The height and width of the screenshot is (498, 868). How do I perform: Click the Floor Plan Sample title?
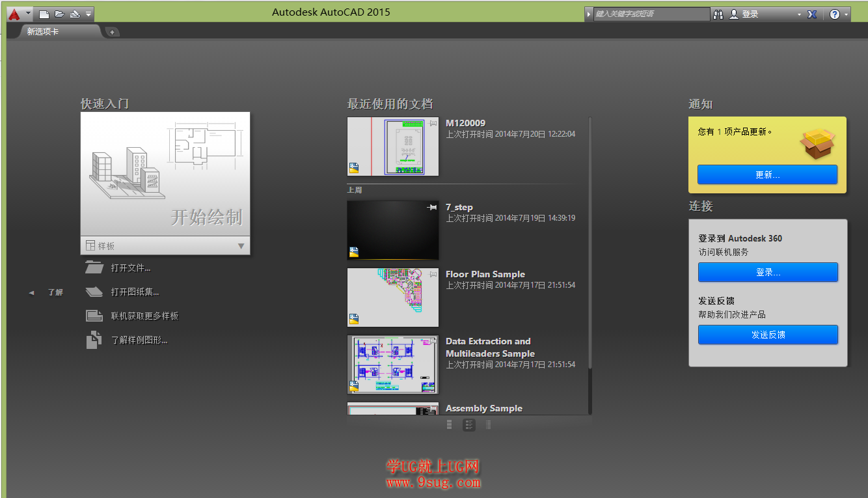coord(485,274)
